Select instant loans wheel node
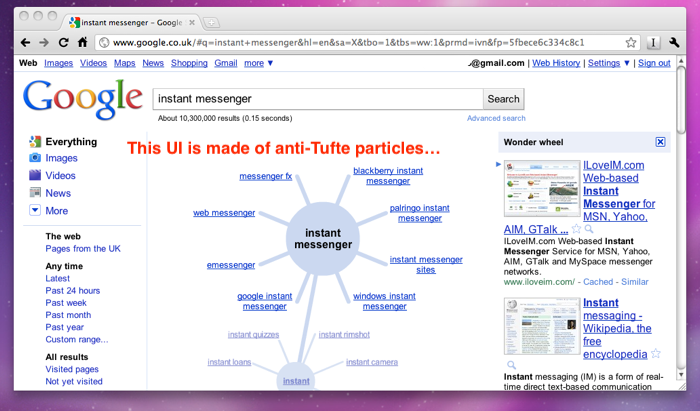Image resolution: width=700 pixels, height=411 pixels. [x=229, y=362]
